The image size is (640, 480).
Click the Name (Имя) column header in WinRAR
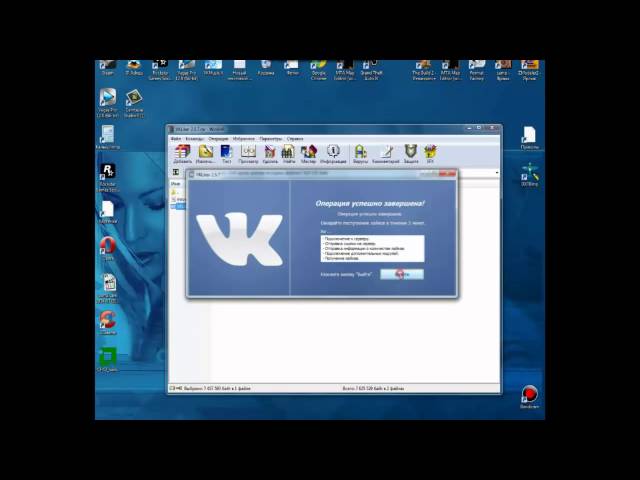[176, 184]
